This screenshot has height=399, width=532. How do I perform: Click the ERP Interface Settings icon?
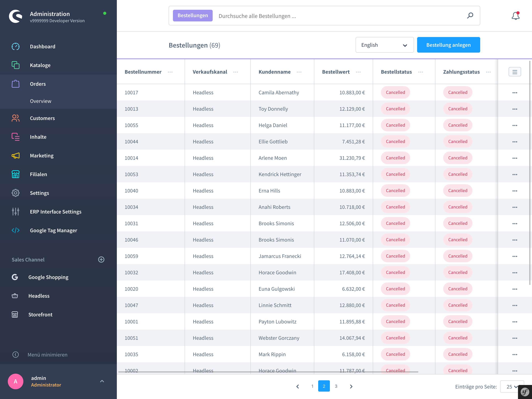[x=16, y=211]
